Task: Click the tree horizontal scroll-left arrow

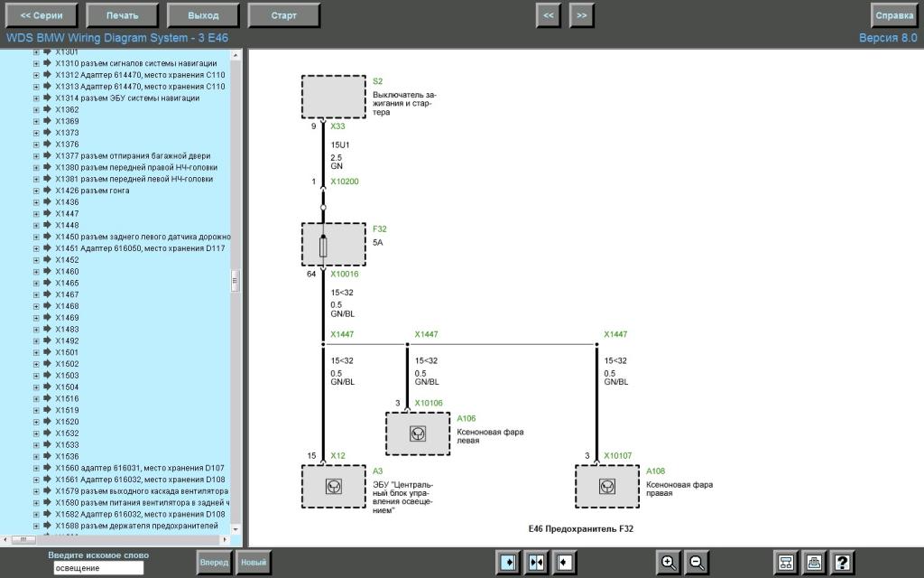Action: [5, 540]
